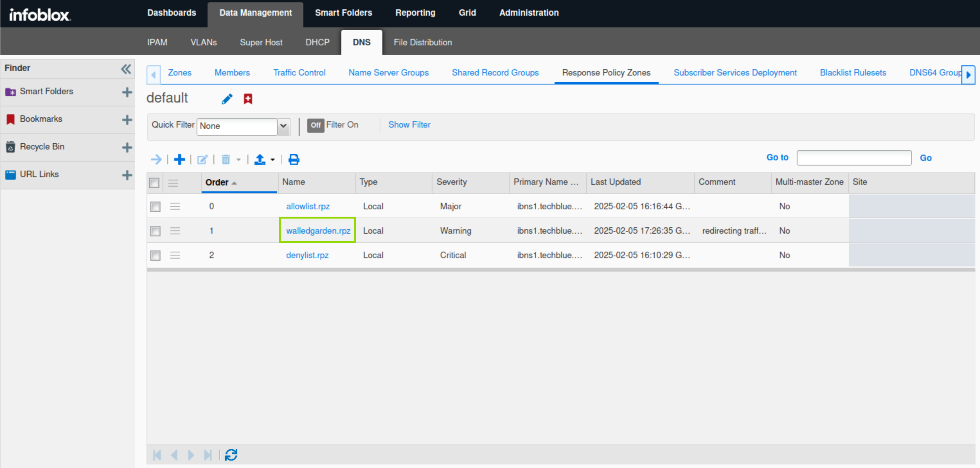
Task: Toggle the Filter On switch
Action: pyautogui.click(x=316, y=125)
